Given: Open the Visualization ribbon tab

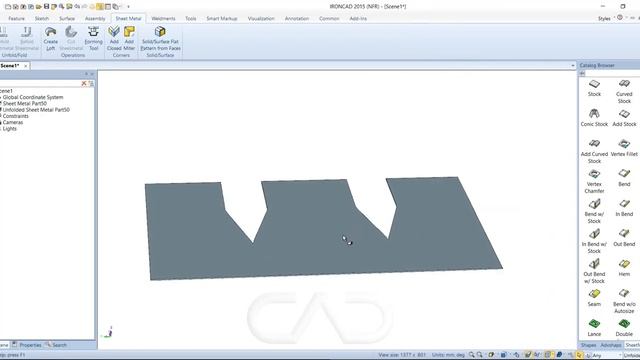Looking at the screenshot, I should tap(261, 18).
